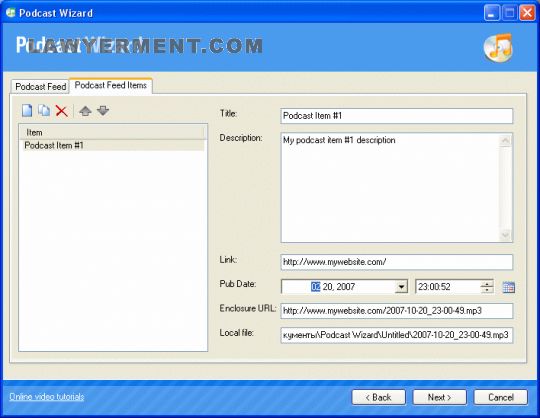Click inside the Description text area
Image resolution: width=540 pixels, height=418 pixels.
click(x=390, y=188)
